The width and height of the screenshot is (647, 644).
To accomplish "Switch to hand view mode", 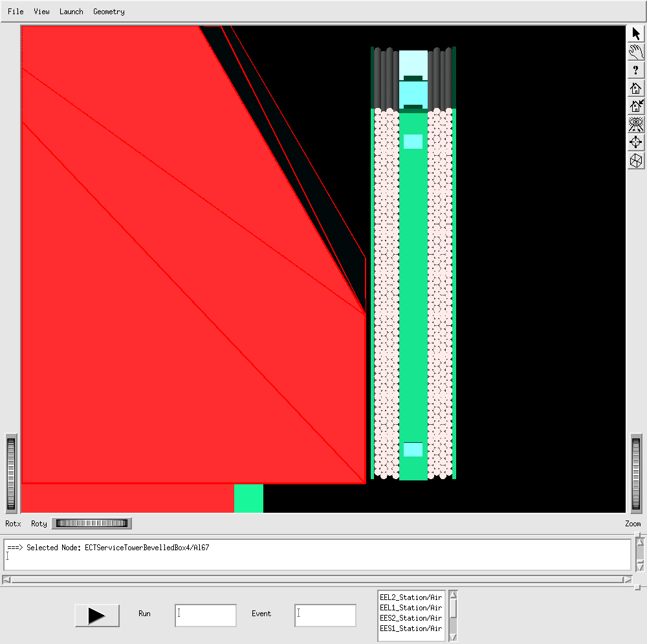I will [x=636, y=52].
